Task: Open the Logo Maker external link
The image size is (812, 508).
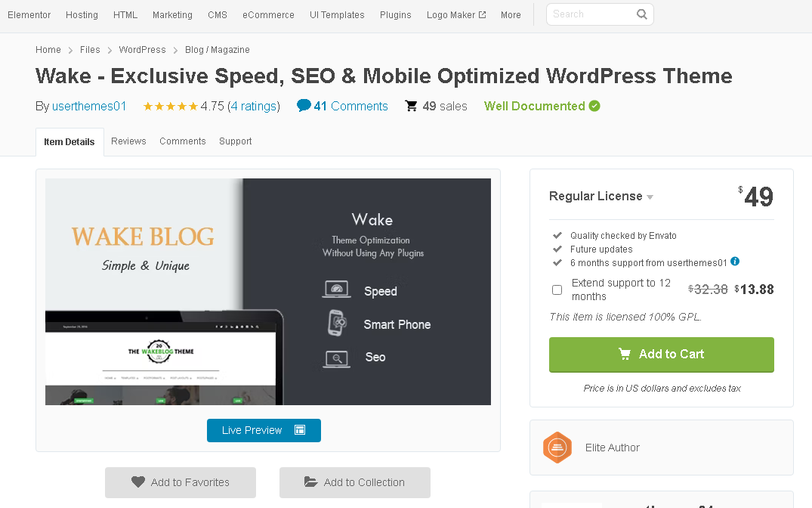Action: click(x=455, y=15)
